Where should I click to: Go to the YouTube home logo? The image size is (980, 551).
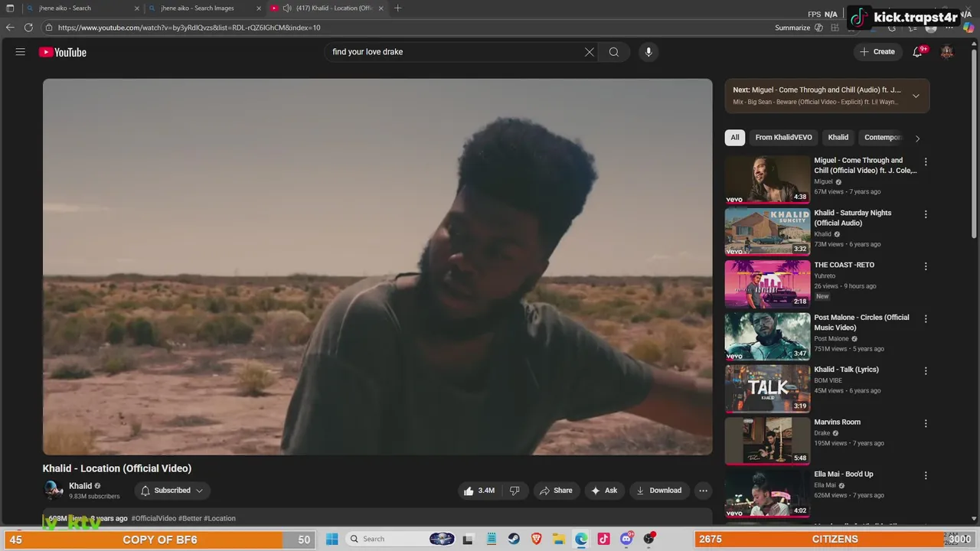click(x=63, y=52)
